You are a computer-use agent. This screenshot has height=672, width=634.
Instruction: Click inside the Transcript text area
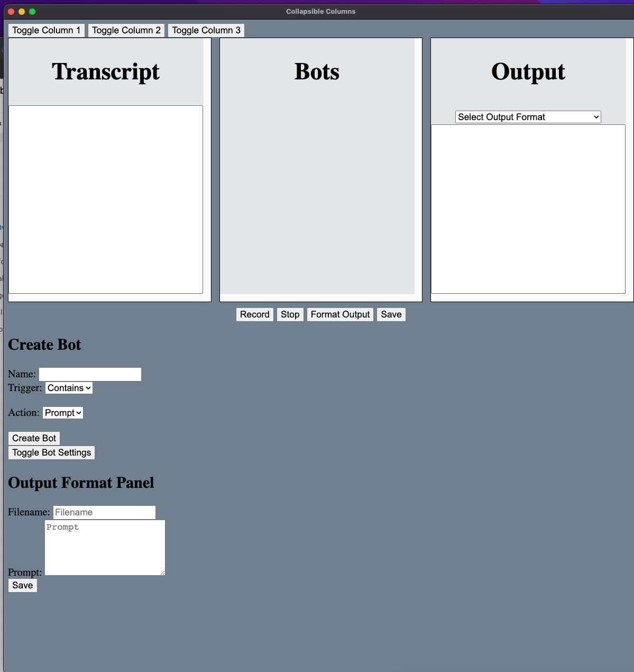106,199
